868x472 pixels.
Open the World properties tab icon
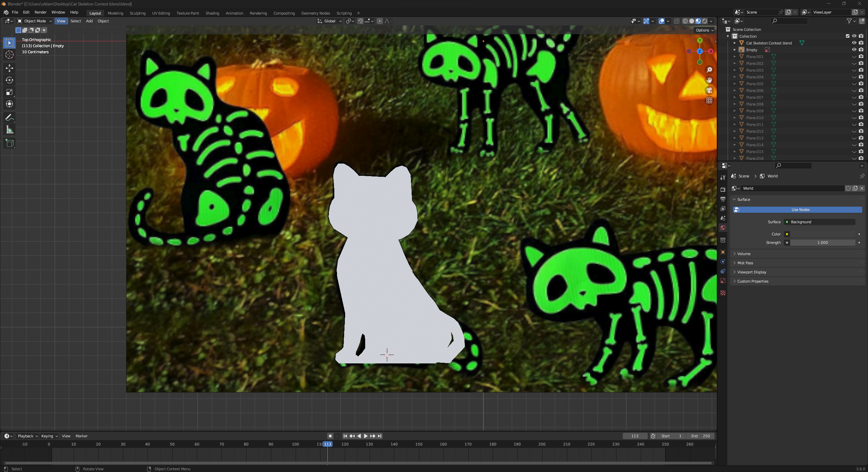(723, 228)
